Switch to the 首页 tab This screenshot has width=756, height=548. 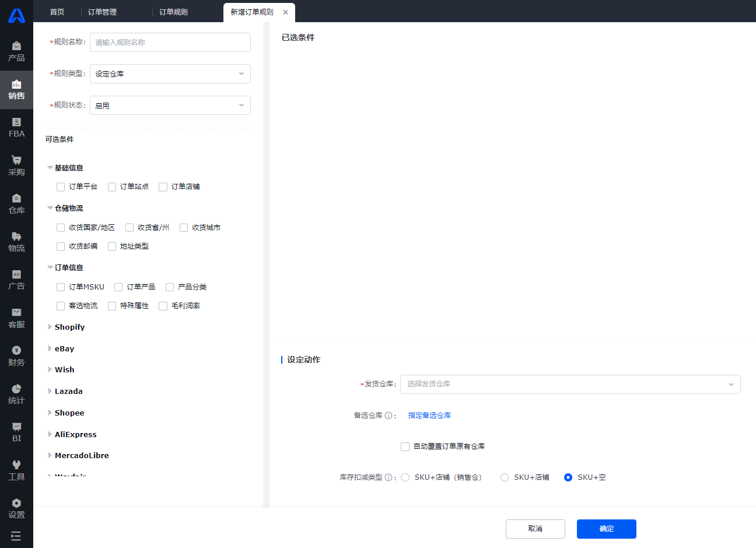coord(57,12)
